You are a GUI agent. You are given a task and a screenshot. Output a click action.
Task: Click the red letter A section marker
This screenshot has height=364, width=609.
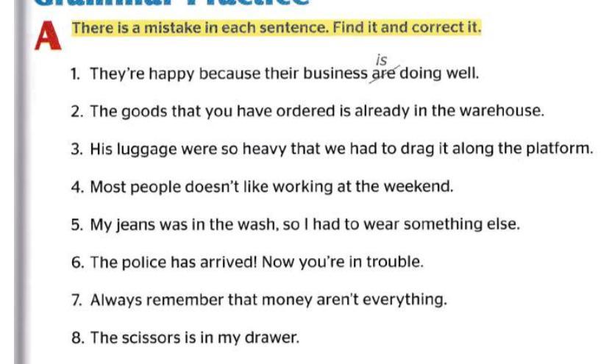point(48,36)
